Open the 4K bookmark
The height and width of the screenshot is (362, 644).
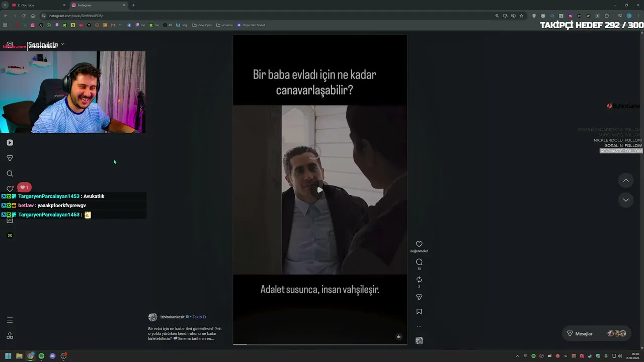(168, 25)
